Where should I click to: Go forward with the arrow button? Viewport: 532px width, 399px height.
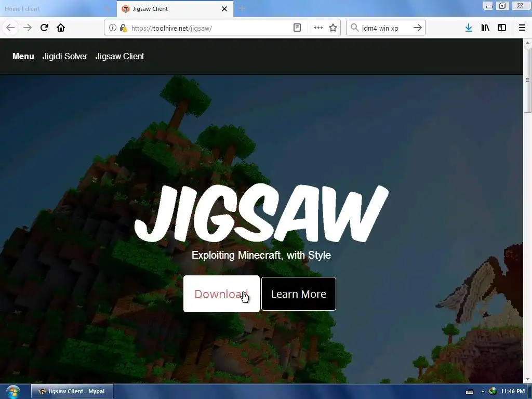pos(28,28)
